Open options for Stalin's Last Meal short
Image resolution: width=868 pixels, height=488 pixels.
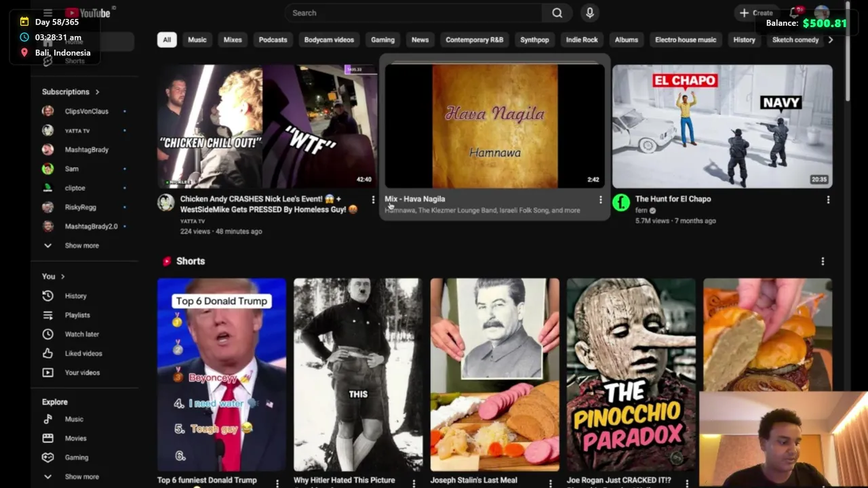click(x=550, y=483)
